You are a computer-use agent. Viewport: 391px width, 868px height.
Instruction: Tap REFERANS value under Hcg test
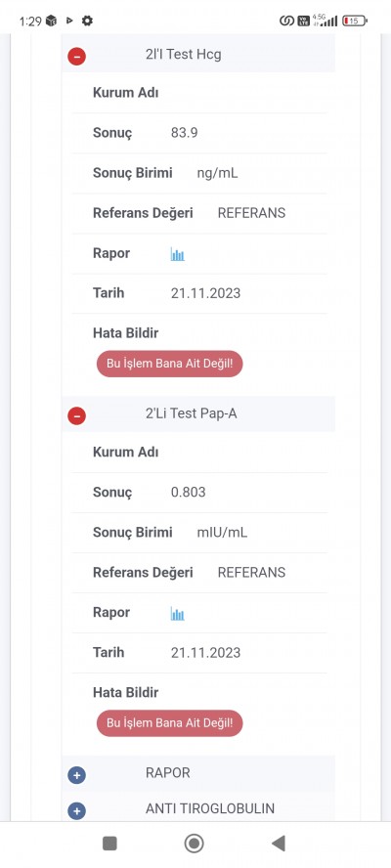251,213
